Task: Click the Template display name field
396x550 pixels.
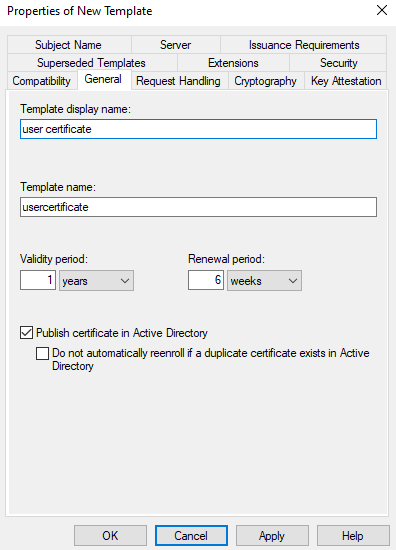Action: [199, 129]
